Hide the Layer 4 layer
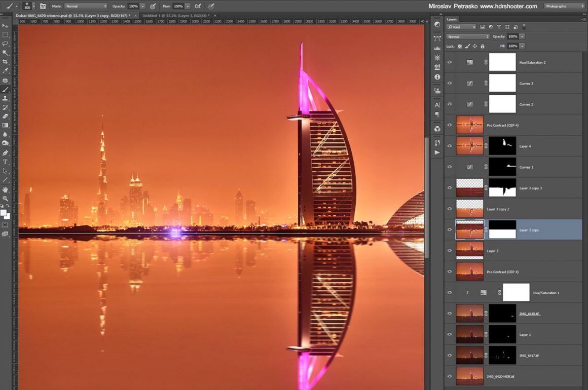This screenshot has height=390, width=588. pyautogui.click(x=449, y=146)
